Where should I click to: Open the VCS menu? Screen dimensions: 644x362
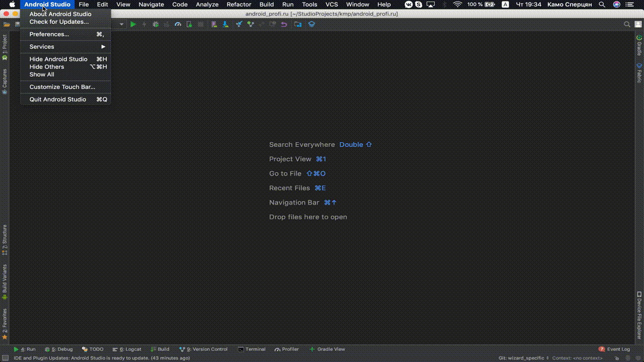pos(332,5)
